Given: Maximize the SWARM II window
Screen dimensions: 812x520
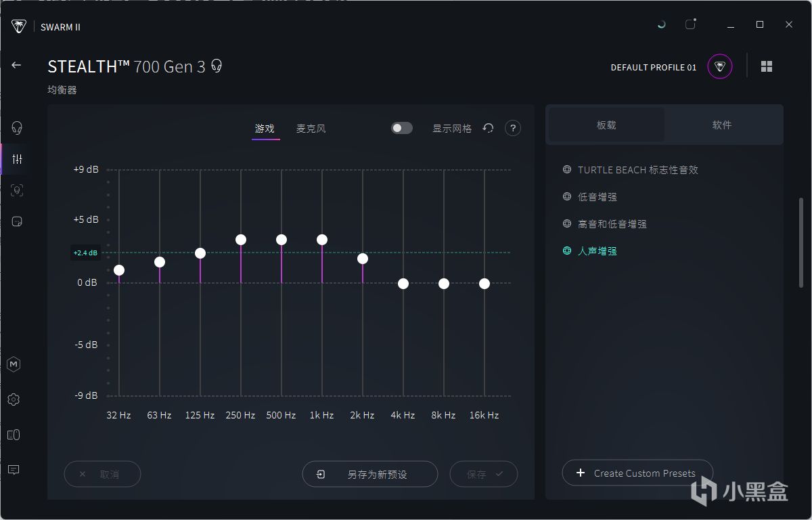Looking at the screenshot, I should pyautogui.click(x=760, y=24).
